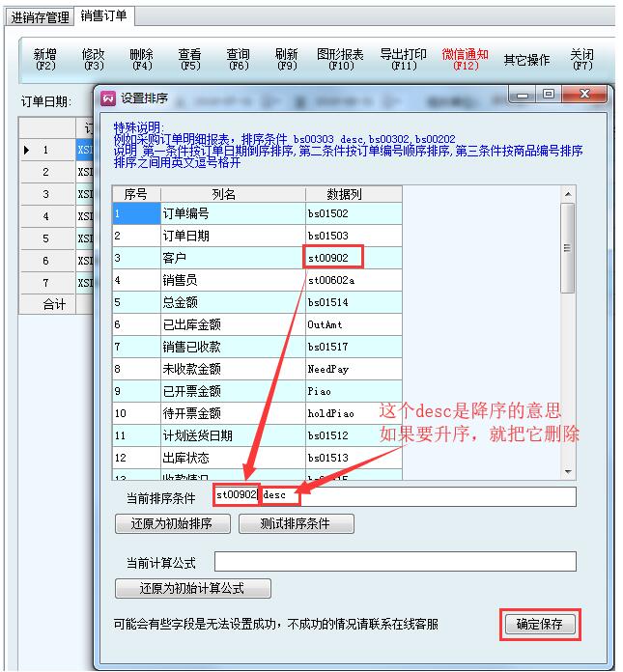Click 还原为初始计算公式 button
Image resolution: width=623 pixels, height=672 pixels.
pos(192,588)
